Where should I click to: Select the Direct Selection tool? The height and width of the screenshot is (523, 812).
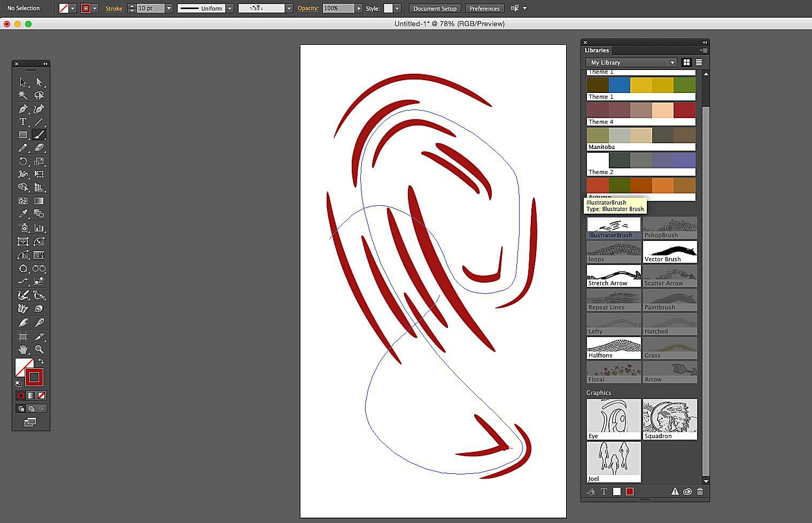[x=39, y=82]
